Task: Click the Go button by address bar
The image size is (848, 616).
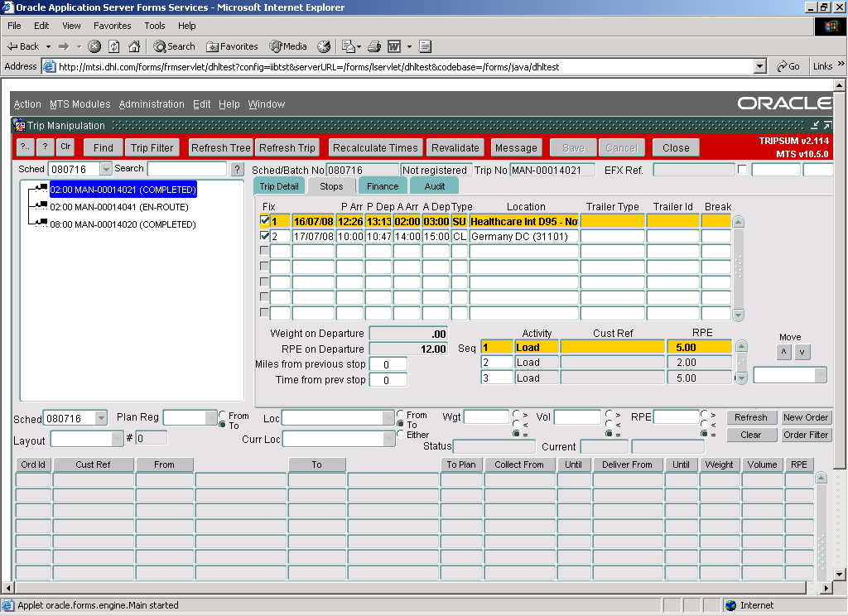Action: pyautogui.click(x=788, y=66)
